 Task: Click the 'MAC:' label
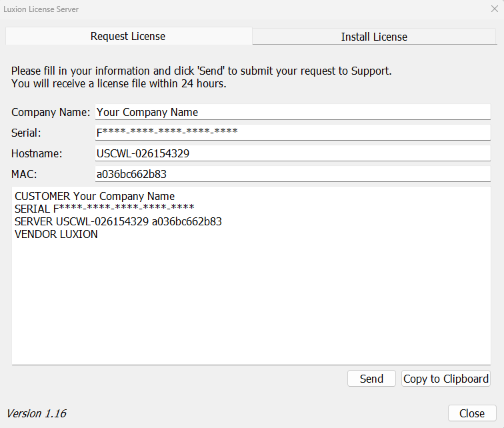click(x=23, y=174)
